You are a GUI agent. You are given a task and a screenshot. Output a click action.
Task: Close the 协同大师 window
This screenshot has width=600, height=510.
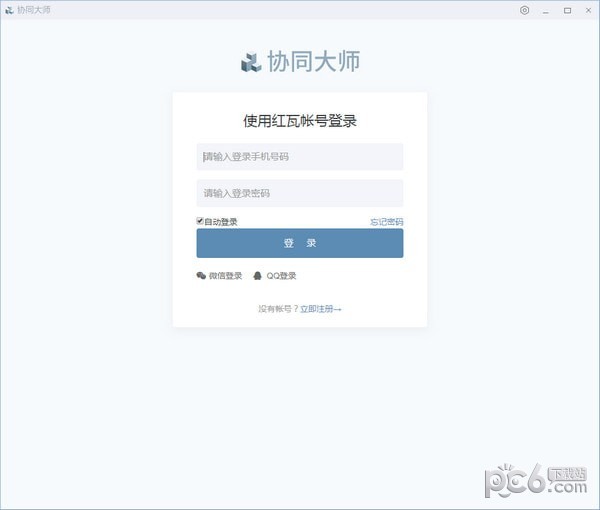tap(589, 11)
